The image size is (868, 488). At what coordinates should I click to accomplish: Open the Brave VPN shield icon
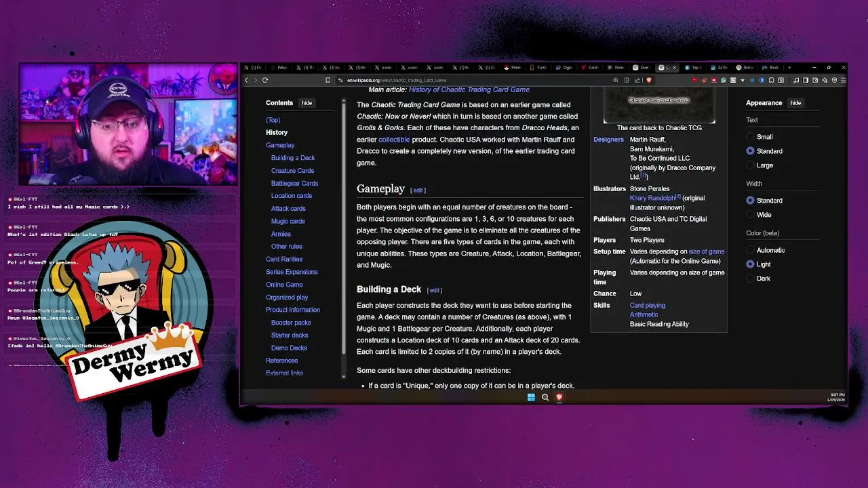(x=834, y=80)
